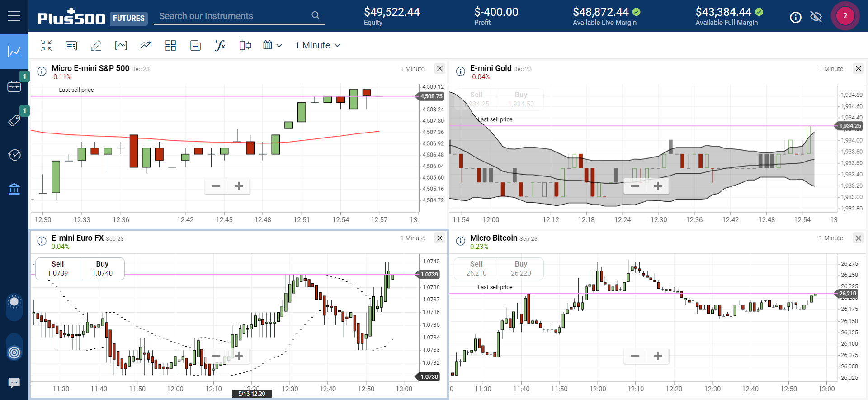Zoom in the S&P 500 chart

[x=239, y=186]
